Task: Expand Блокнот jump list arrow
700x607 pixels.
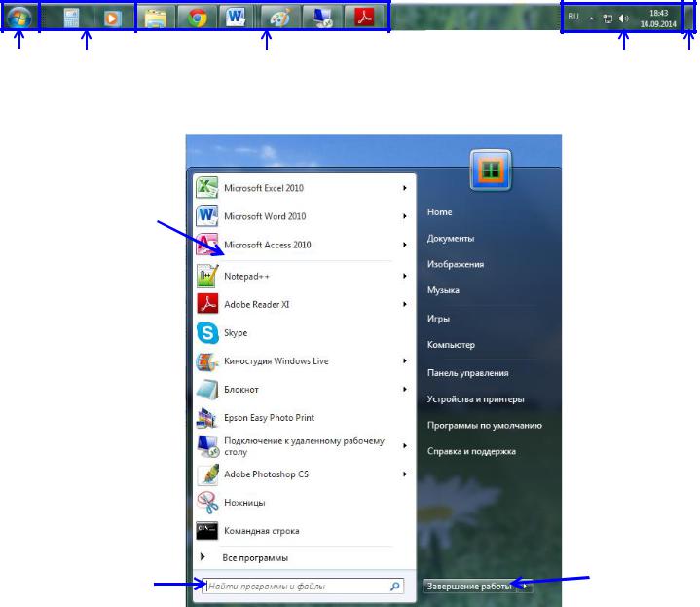Action: point(404,390)
